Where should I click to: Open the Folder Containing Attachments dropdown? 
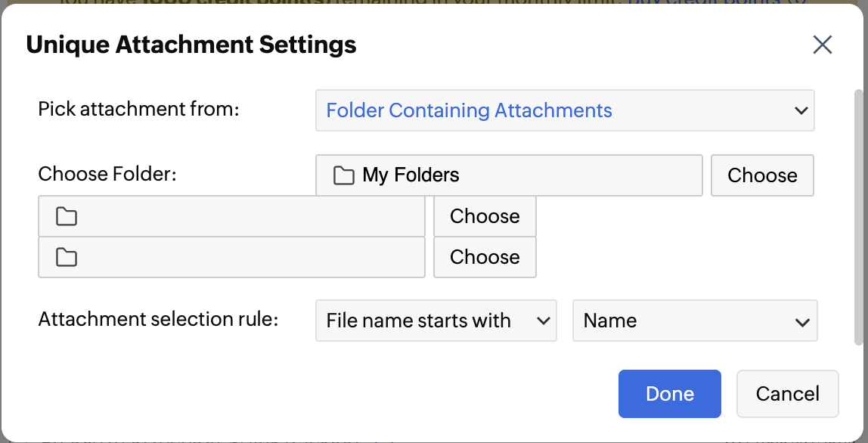pyautogui.click(x=564, y=110)
